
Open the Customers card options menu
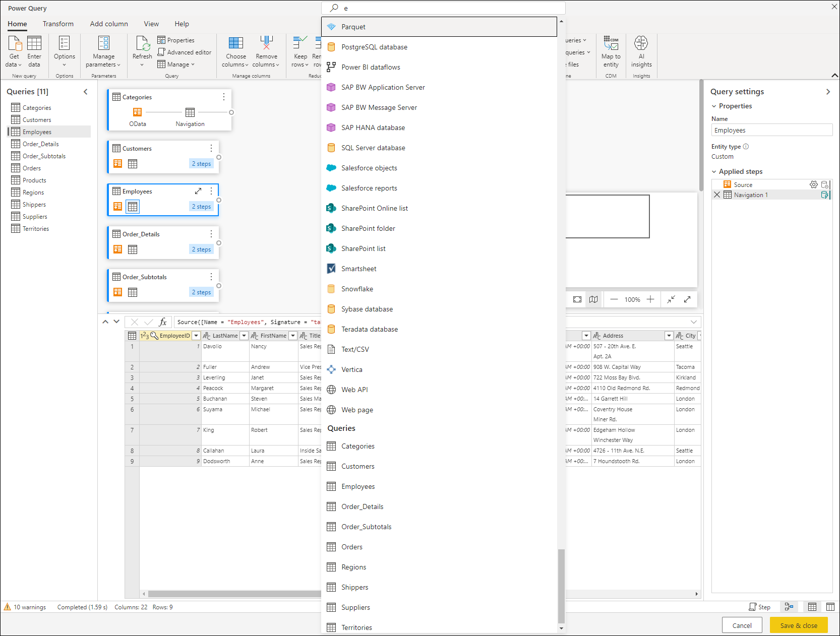point(211,148)
